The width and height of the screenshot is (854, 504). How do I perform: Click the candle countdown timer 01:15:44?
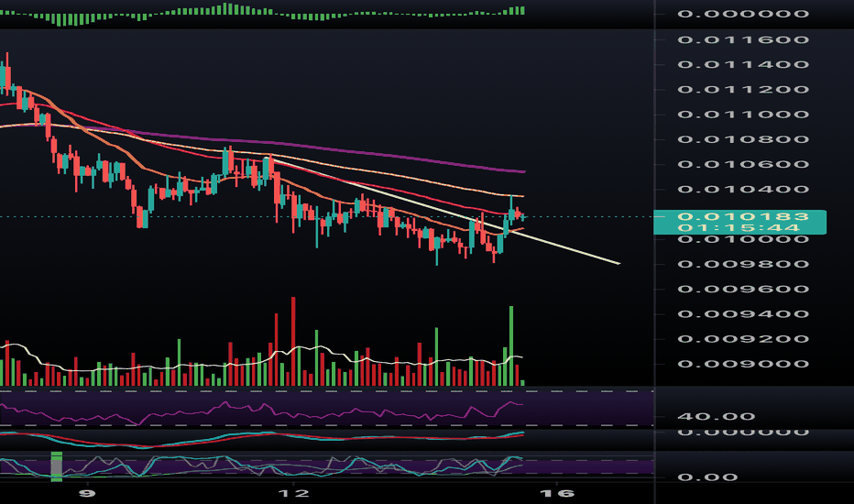pyautogui.click(x=739, y=228)
